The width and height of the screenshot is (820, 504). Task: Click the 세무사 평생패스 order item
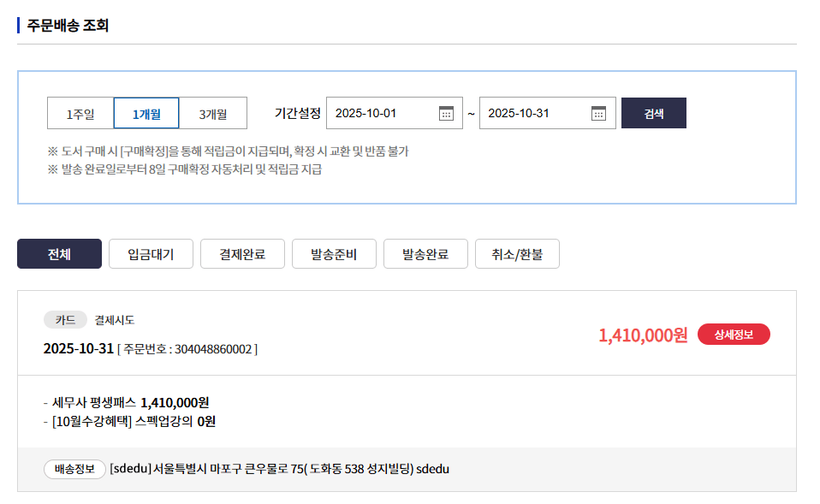pyautogui.click(x=130, y=402)
